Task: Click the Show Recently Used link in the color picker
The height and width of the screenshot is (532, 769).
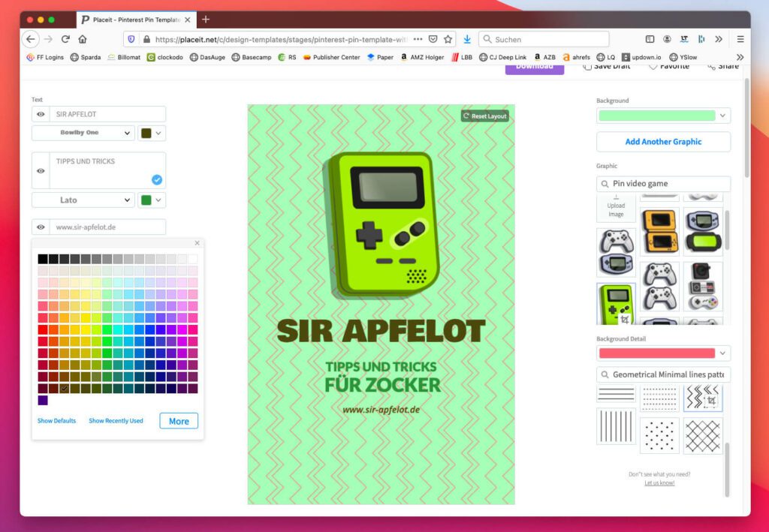Action: point(116,421)
